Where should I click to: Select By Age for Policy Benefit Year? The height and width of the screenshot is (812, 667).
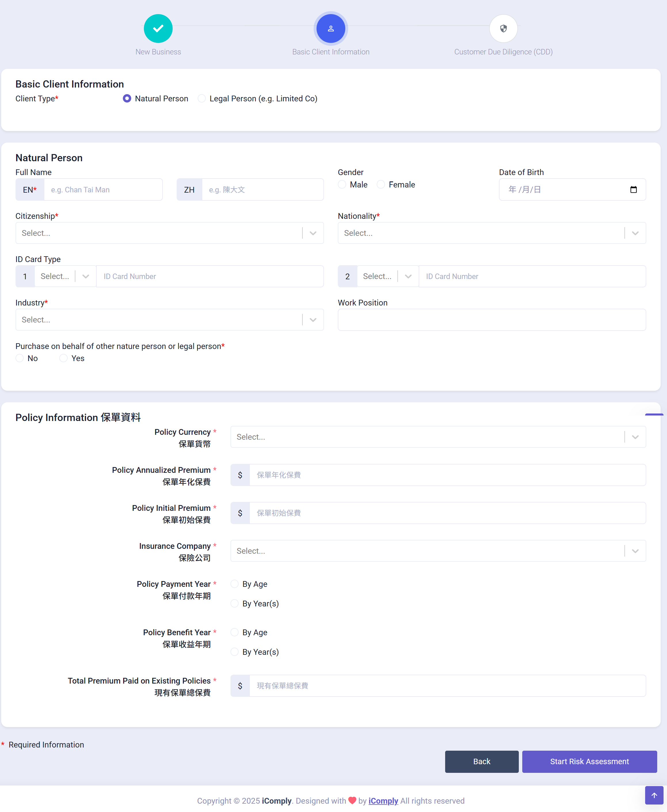click(235, 632)
